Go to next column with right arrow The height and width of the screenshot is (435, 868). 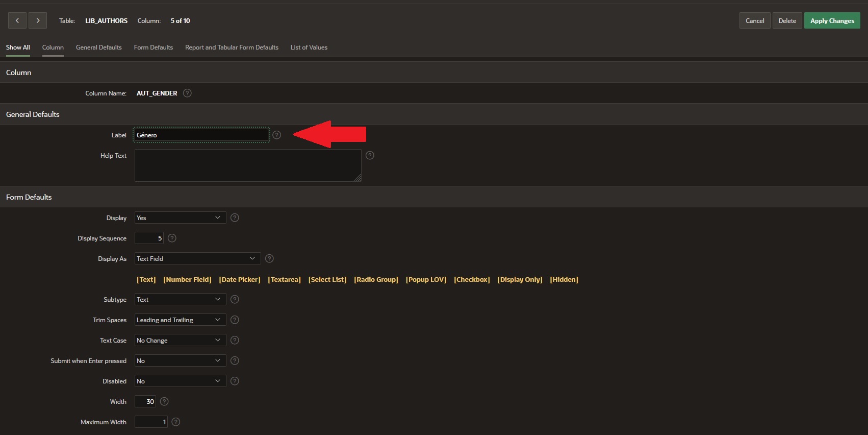click(38, 21)
